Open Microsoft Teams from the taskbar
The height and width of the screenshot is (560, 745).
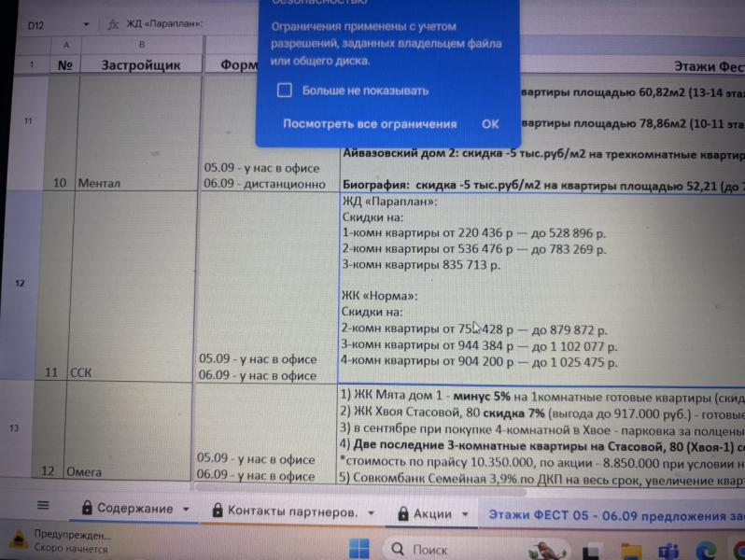point(668,552)
